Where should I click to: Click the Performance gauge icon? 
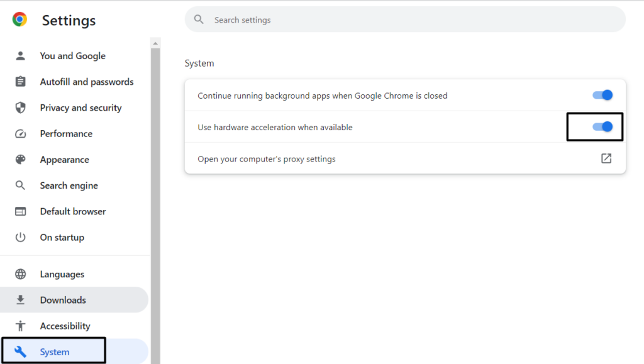pos(21,134)
